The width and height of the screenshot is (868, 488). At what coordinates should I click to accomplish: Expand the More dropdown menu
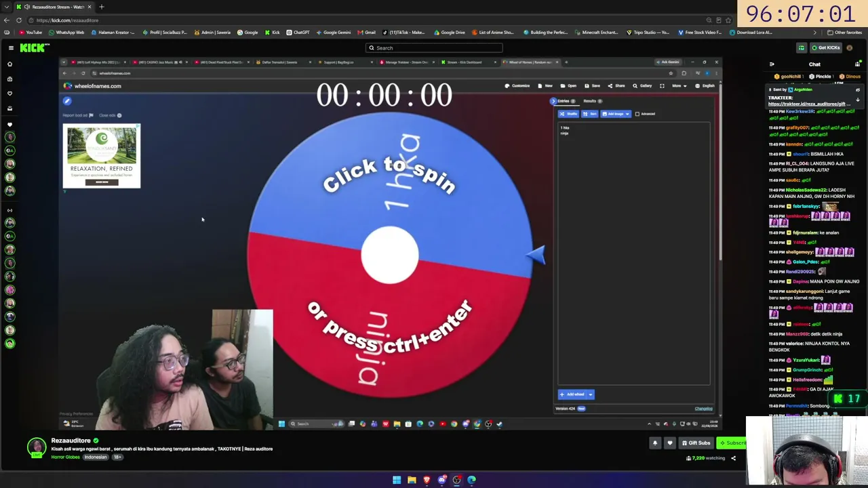tap(679, 86)
